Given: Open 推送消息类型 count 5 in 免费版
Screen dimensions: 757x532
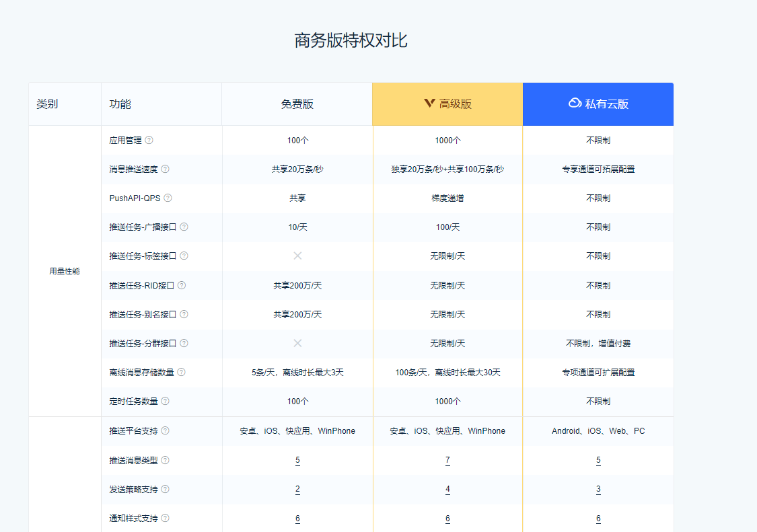Looking at the screenshot, I should tap(297, 460).
